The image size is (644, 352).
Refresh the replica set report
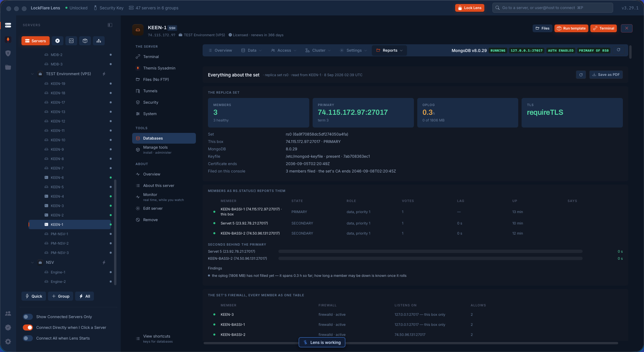pos(581,75)
